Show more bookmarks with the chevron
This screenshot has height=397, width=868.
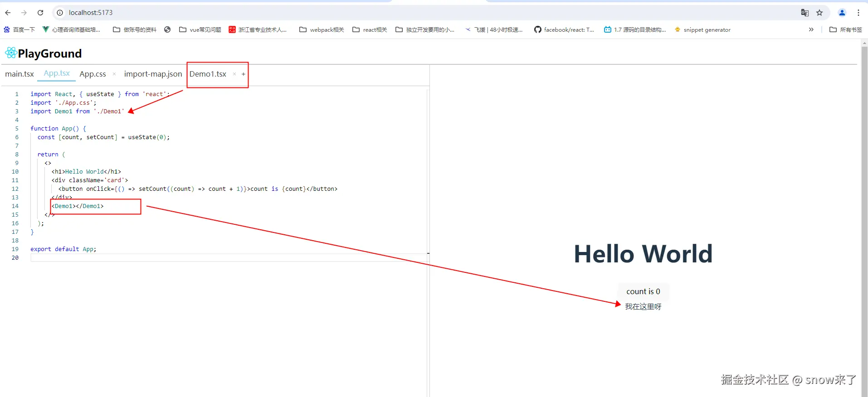pyautogui.click(x=811, y=29)
